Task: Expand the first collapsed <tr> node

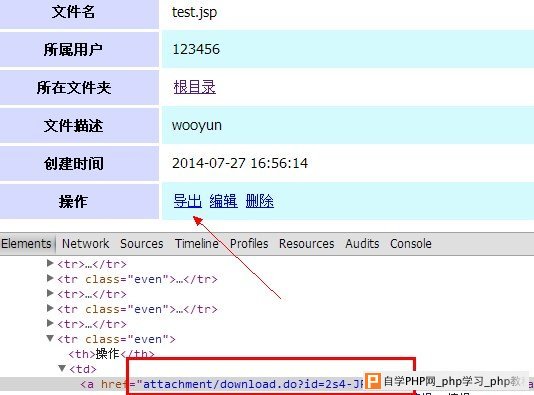Action: point(50,263)
